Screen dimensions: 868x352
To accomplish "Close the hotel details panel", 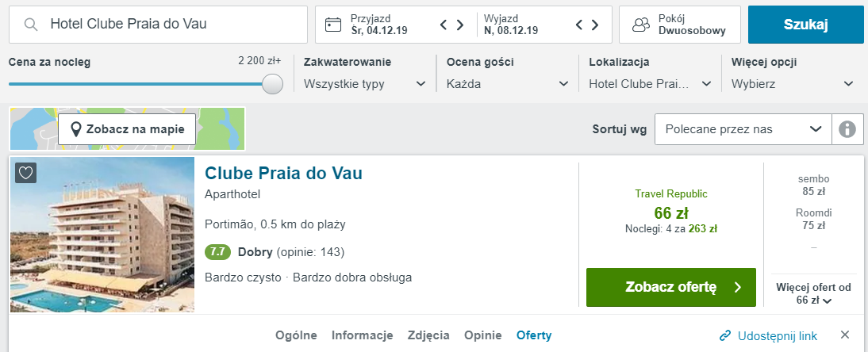I will click(845, 335).
